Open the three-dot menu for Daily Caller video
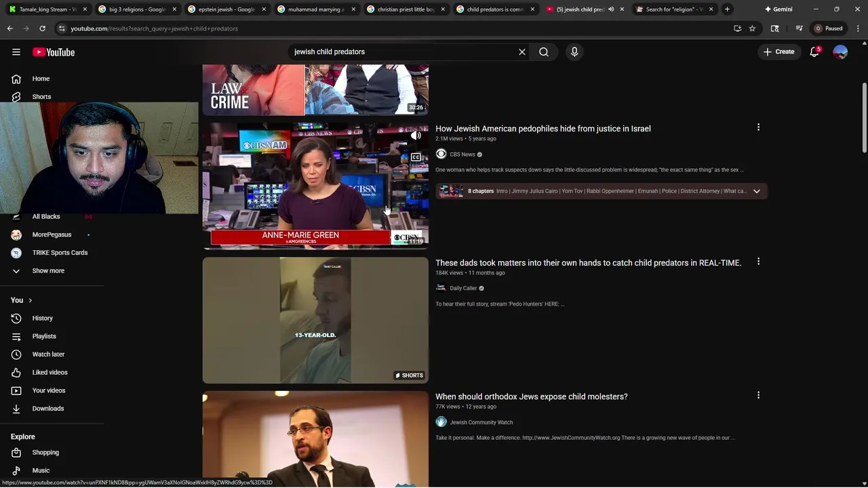Screen dimensions: 868x488 point(758,262)
